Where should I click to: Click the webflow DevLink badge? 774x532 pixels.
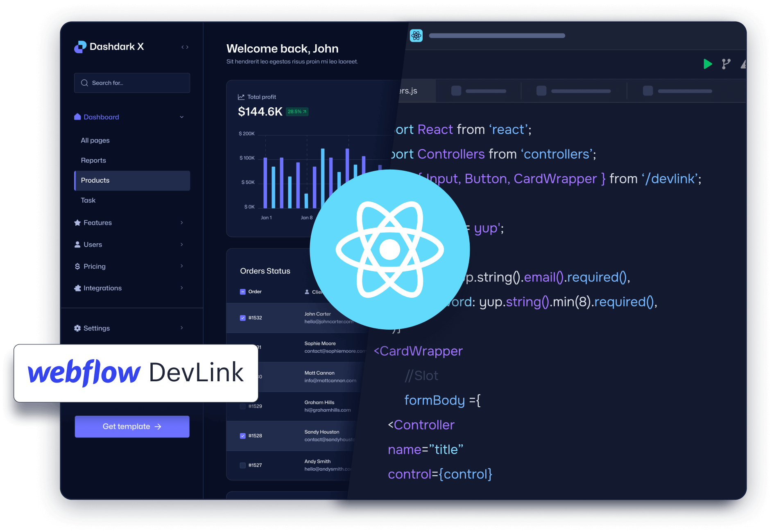pos(136,373)
